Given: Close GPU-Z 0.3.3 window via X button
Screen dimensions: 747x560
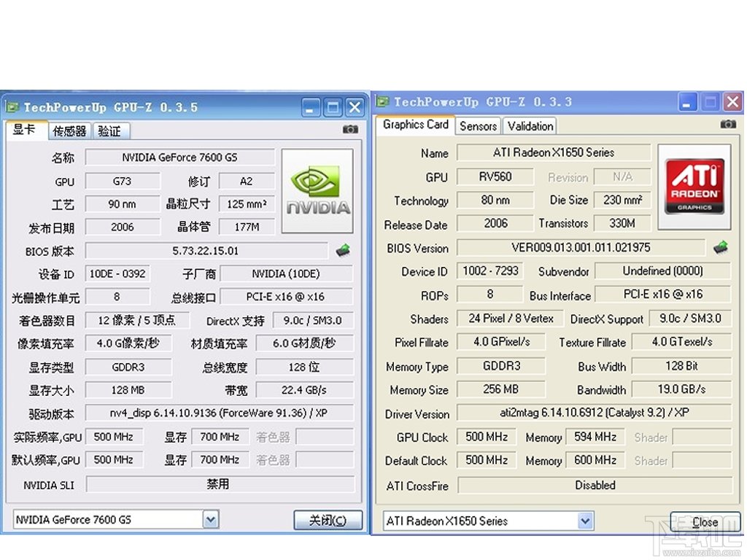Looking at the screenshot, I should [732, 102].
